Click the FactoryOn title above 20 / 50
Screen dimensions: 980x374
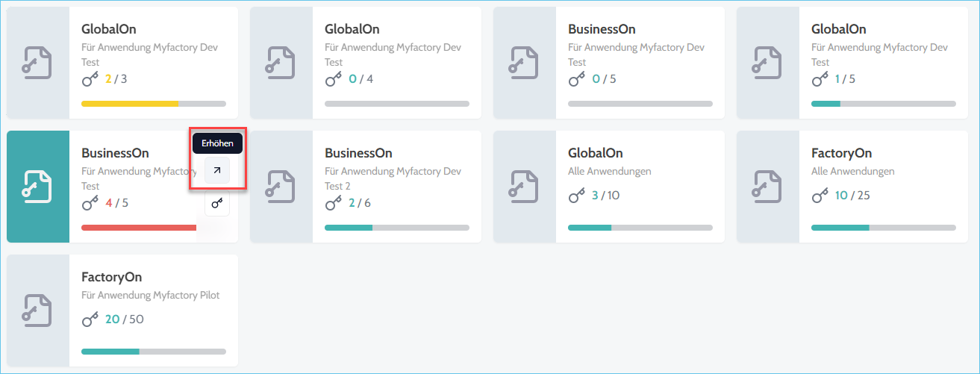[112, 277]
